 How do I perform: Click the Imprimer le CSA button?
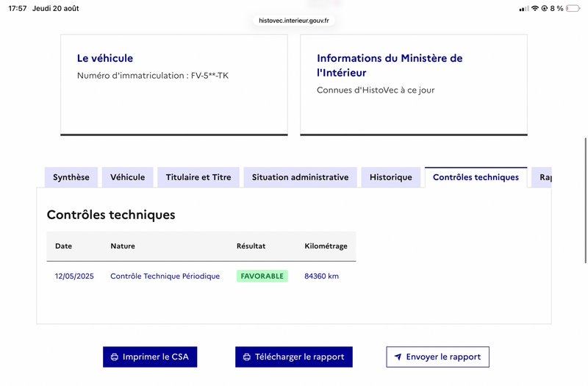click(x=150, y=357)
